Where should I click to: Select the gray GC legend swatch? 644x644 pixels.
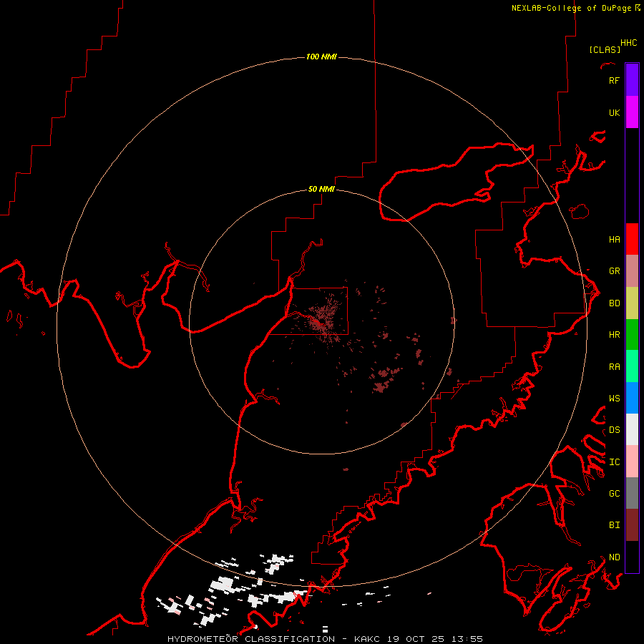(x=632, y=493)
